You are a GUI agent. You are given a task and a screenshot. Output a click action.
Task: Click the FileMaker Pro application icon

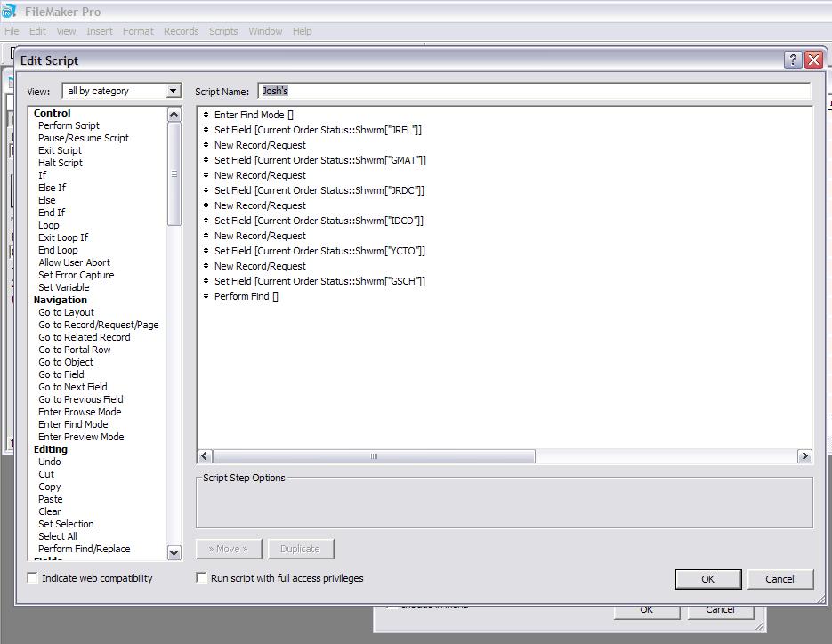pyautogui.click(x=9, y=12)
